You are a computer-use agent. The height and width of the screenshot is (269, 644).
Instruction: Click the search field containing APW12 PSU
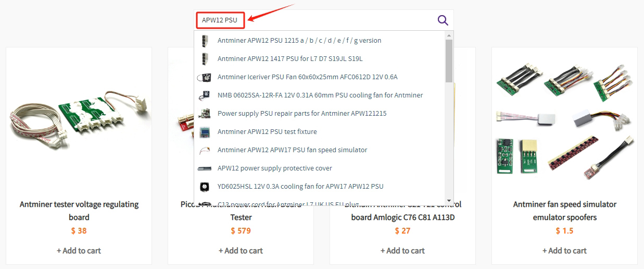point(312,20)
